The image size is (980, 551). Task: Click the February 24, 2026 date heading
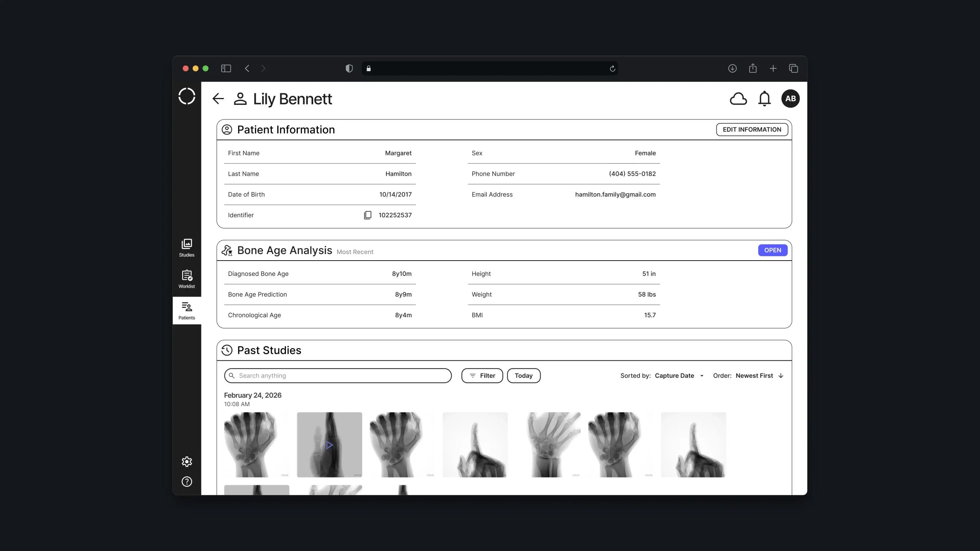tap(253, 395)
